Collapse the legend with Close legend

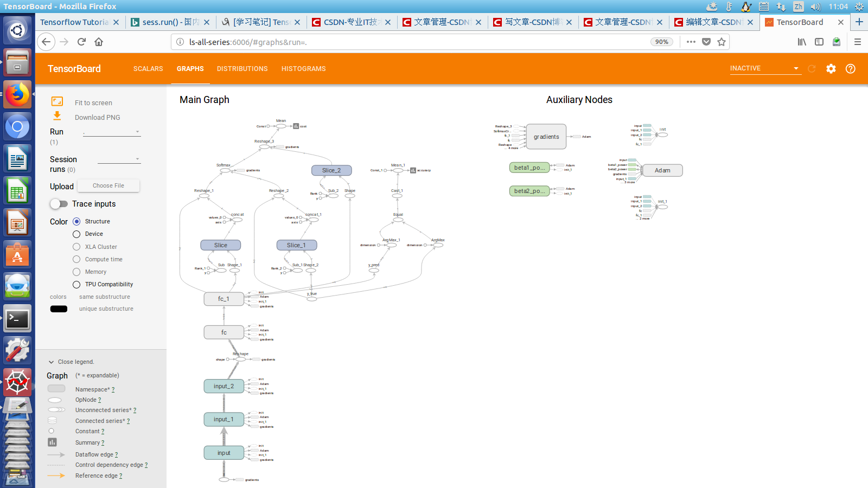point(71,362)
